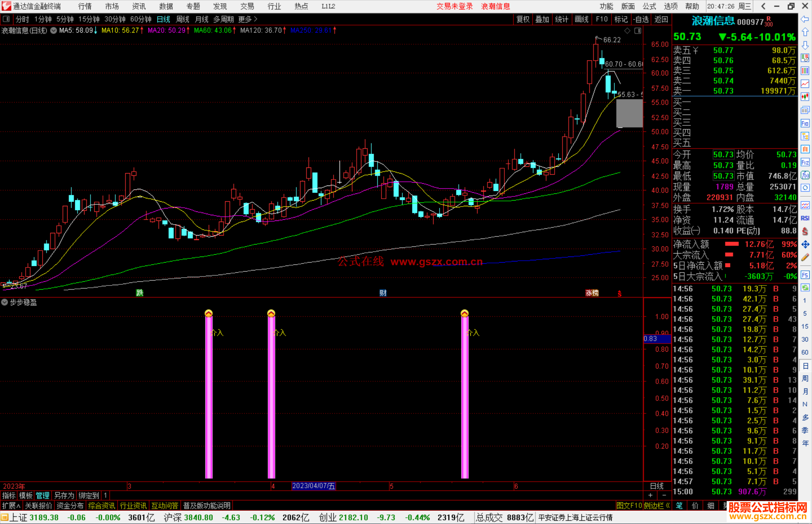Switch period to 15 in right sidebar
Viewport: 812px width, 524px height.
coord(805,326)
